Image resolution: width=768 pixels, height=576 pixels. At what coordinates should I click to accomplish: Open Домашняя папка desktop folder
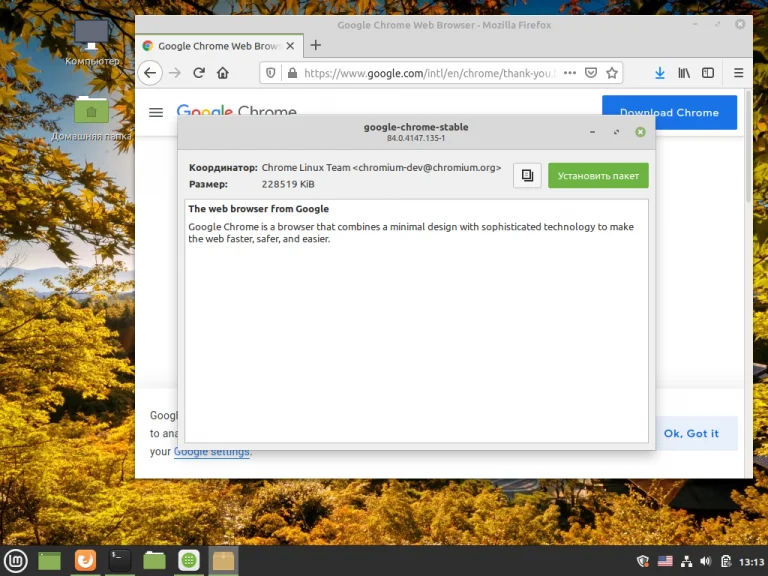pyautogui.click(x=92, y=119)
